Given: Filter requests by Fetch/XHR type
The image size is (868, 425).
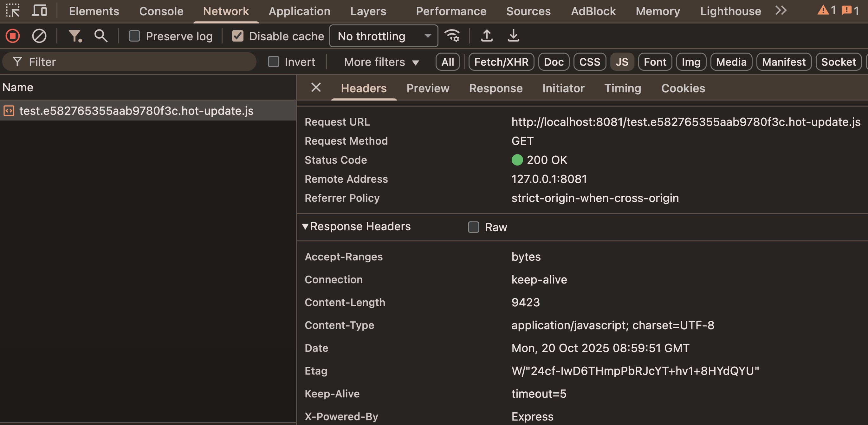Looking at the screenshot, I should [501, 62].
